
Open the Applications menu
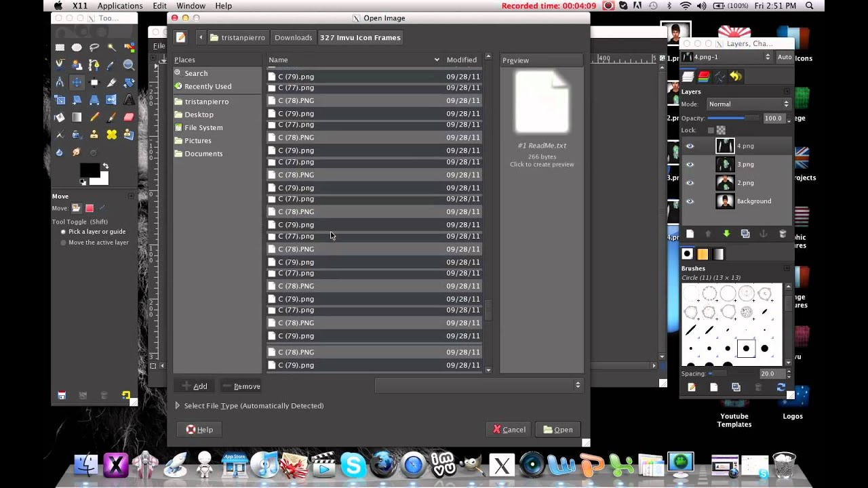(x=120, y=5)
